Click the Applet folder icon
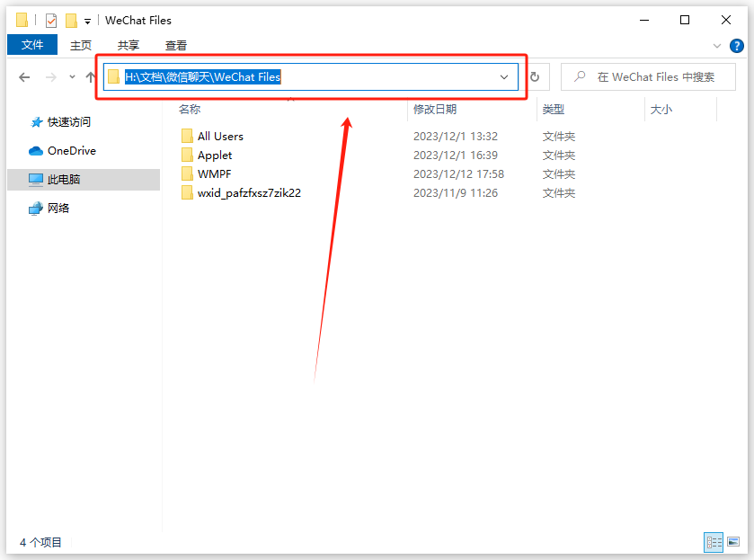 click(x=187, y=155)
